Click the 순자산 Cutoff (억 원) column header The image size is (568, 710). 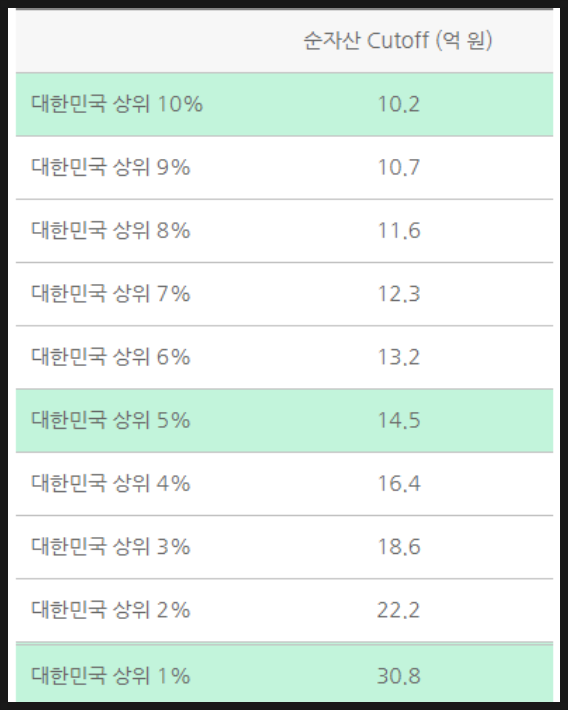click(398, 41)
